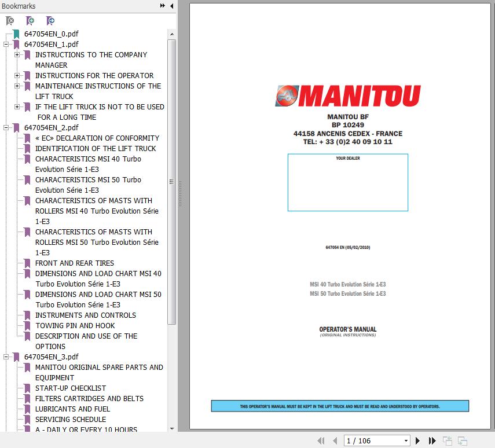Click the OPERATOR'S MANUAL title text
The height and width of the screenshot is (448, 495).
(x=348, y=329)
